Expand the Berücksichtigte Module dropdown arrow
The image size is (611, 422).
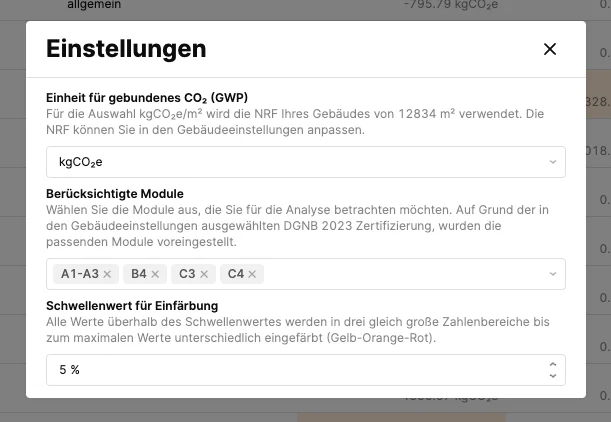[x=553, y=274]
